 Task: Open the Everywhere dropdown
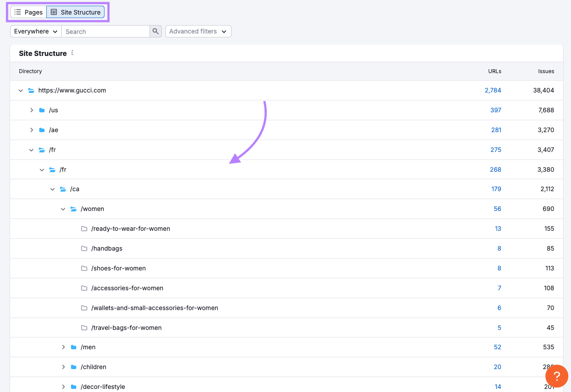[x=35, y=31]
